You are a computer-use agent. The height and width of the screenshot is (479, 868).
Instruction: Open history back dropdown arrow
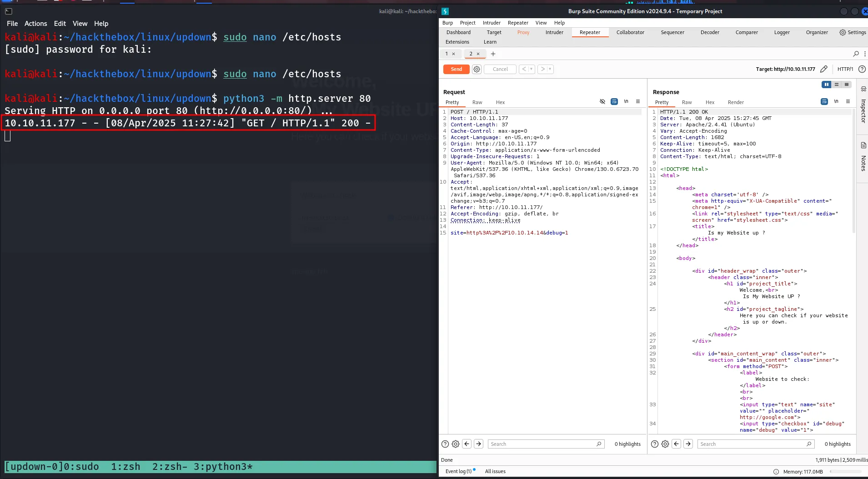click(x=531, y=69)
